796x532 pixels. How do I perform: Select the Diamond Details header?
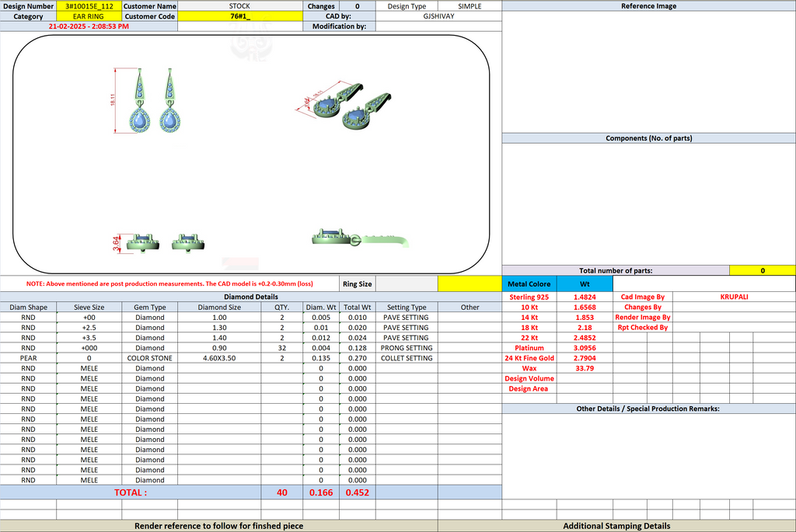coord(251,297)
